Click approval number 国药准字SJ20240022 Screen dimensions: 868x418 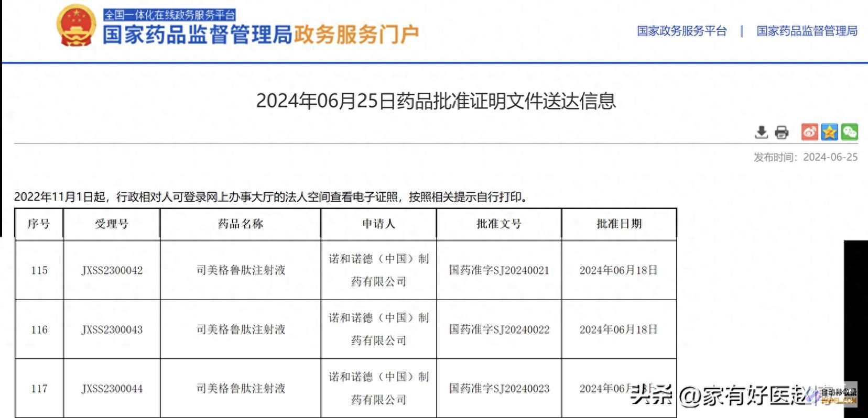click(x=499, y=329)
